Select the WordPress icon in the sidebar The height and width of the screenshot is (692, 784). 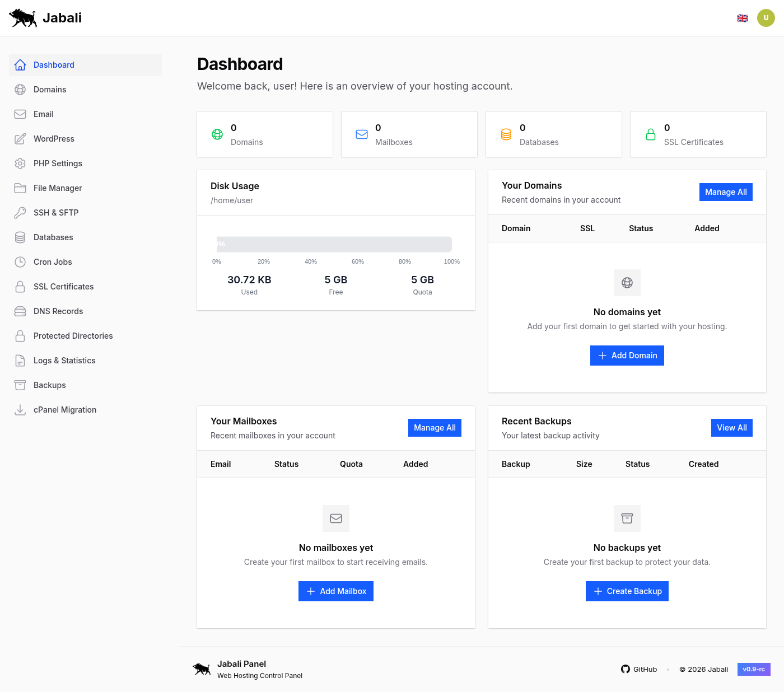tap(20, 139)
